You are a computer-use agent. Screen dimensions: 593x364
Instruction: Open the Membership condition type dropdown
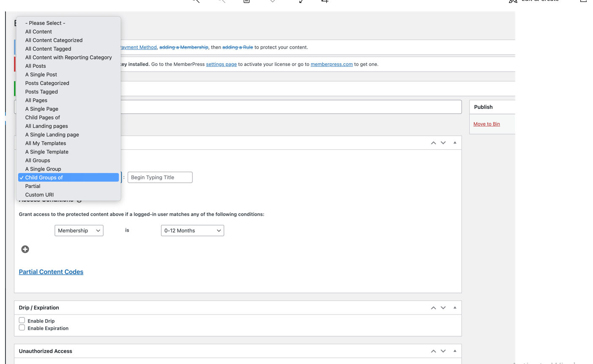[x=79, y=230]
